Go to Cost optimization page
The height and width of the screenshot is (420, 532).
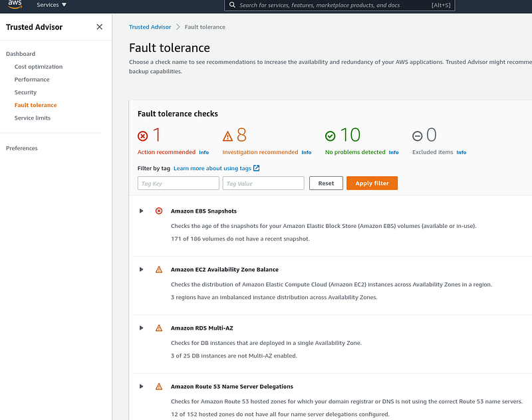(39, 66)
